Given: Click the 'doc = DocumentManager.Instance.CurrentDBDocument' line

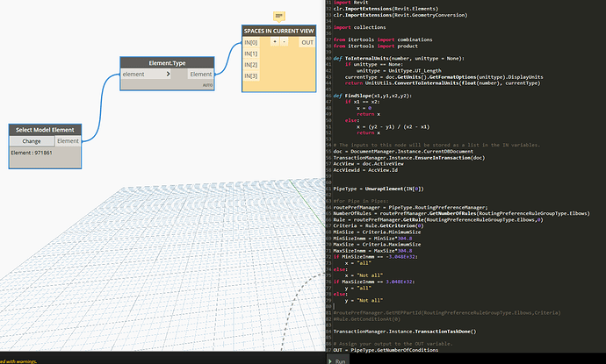Looking at the screenshot, I should (403, 152).
